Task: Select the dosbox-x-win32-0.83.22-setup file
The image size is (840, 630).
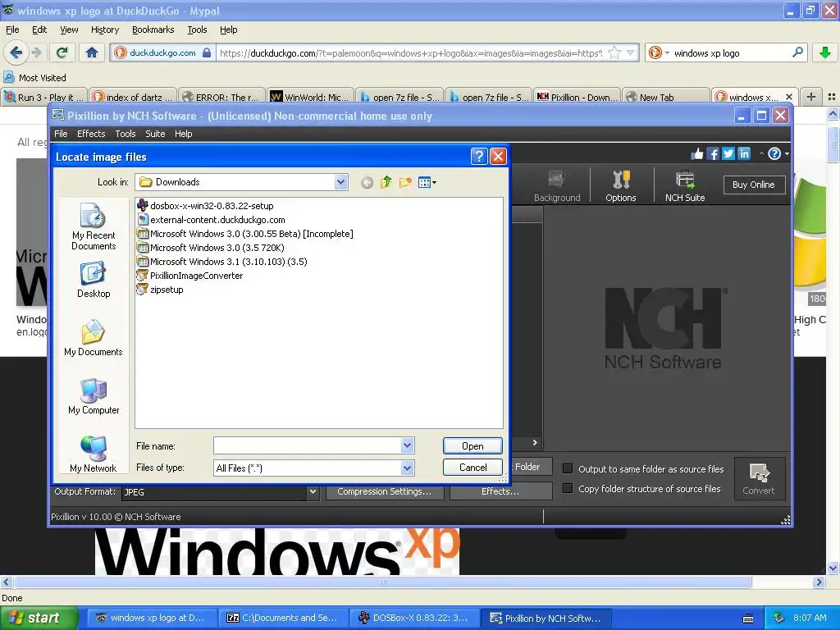Action: (x=206, y=206)
